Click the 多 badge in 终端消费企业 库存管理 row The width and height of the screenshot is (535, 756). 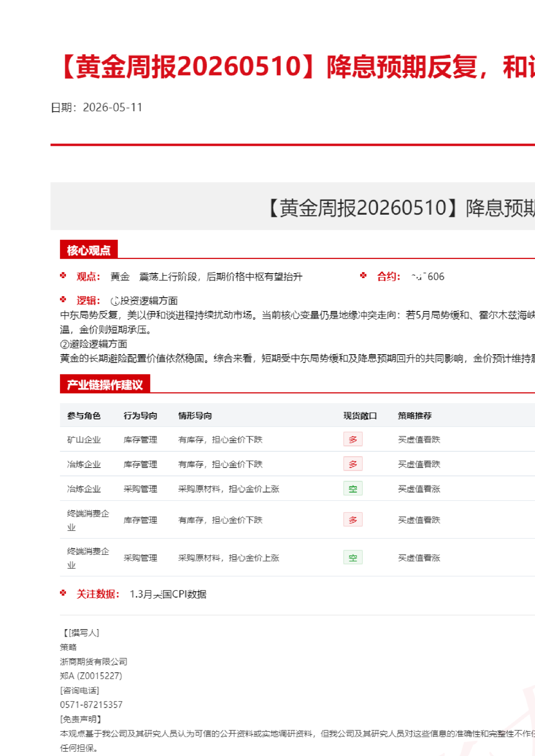coord(353,520)
